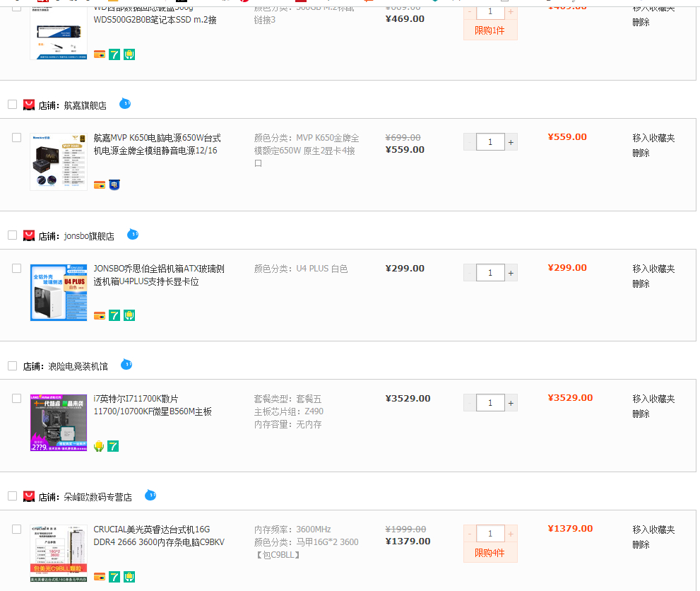The image size is (700, 591).
Task: Select all items from 浪险电竞装机馆 shop
Action: pyautogui.click(x=13, y=366)
